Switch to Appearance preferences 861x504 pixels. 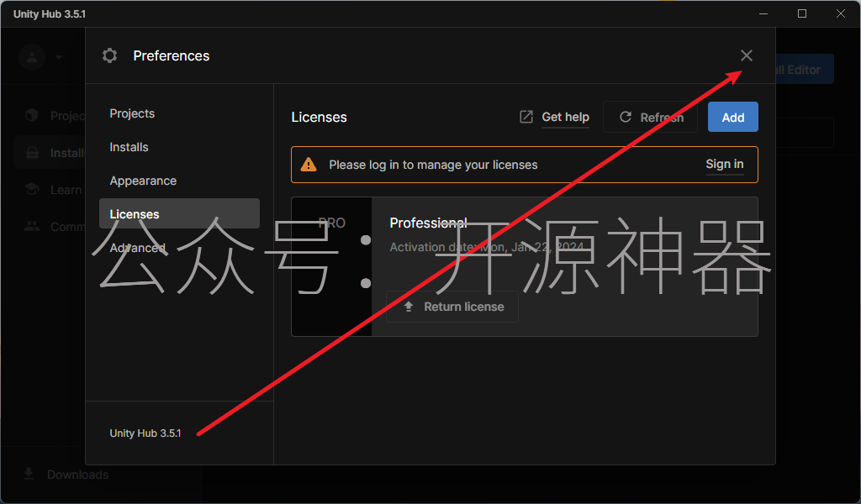[179, 181]
